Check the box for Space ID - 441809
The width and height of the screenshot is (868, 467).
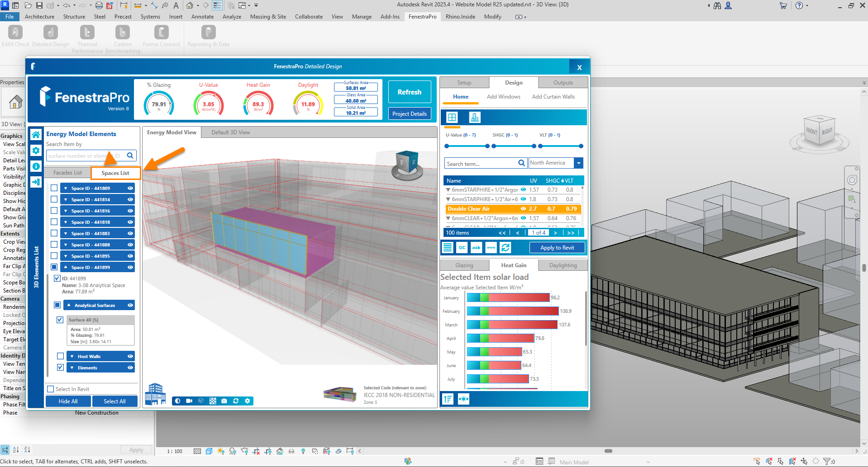[x=54, y=188]
